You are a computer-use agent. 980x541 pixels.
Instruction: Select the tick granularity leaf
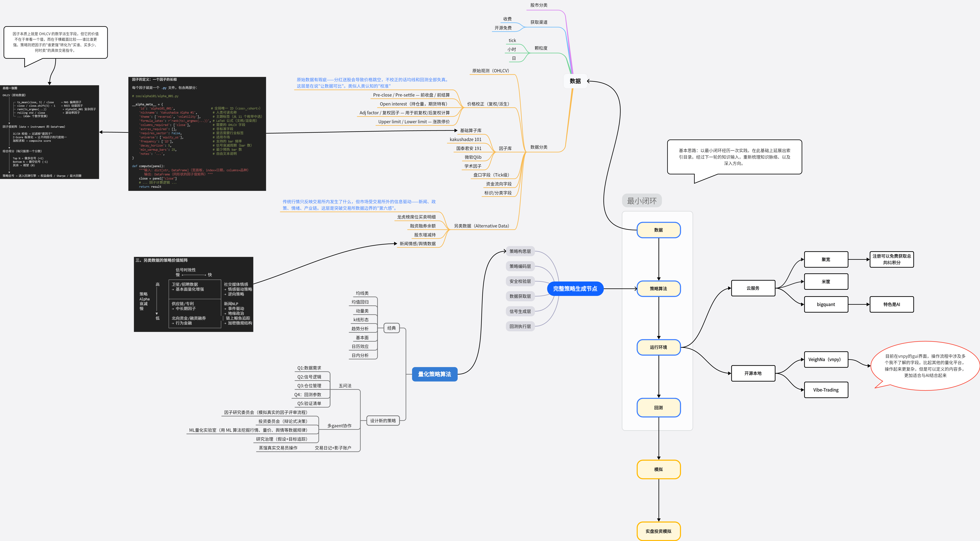512,40
